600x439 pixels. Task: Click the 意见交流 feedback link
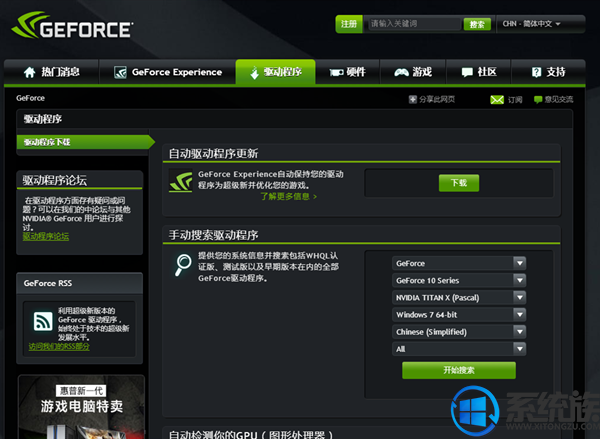click(x=559, y=100)
